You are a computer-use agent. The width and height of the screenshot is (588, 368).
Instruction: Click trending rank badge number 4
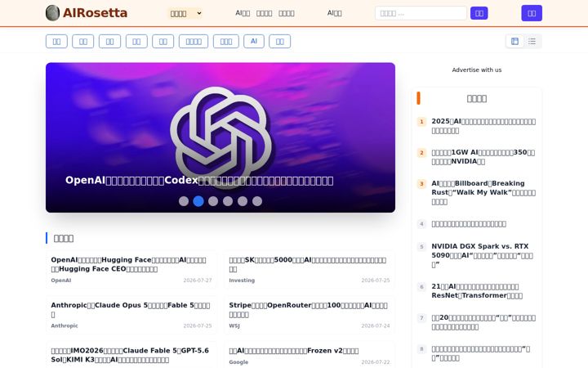point(421,224)
